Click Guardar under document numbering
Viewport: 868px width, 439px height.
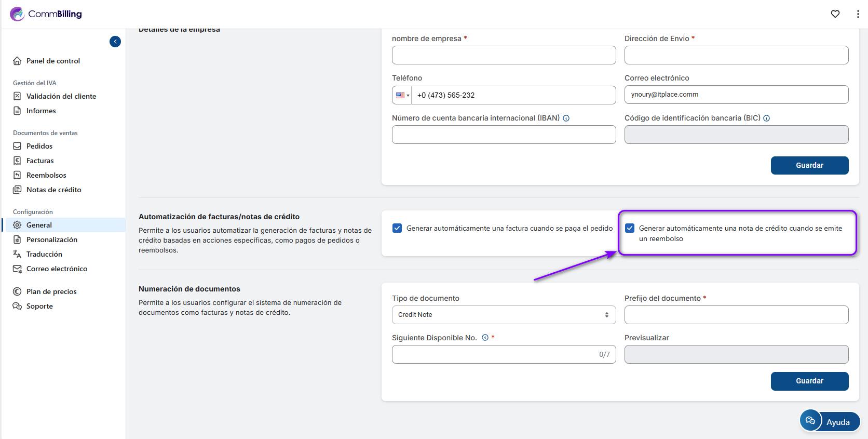(809, 381)
